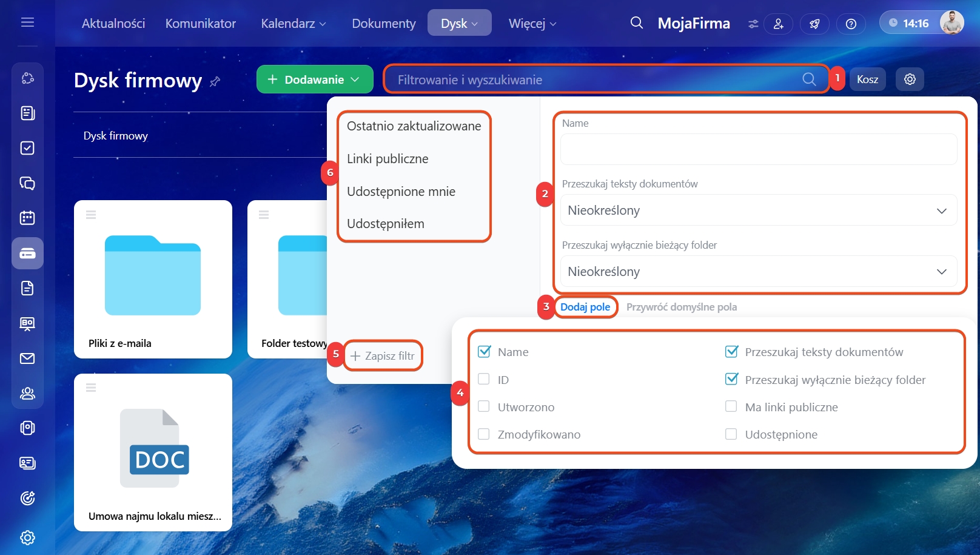Image resolution: width=980 pixels, height=555 pixels.
Task: Open the collaboration circle icon in sidebar
Action: tap(27, 78)
